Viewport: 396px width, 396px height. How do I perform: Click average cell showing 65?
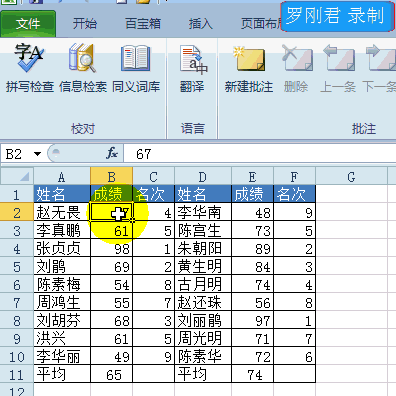[x=112, y=374]
